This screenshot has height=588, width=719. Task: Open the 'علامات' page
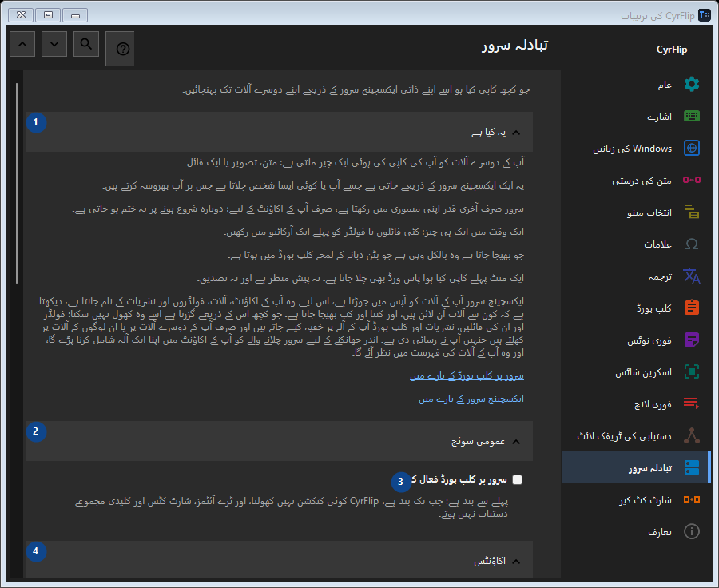click(x=636, y=244)
